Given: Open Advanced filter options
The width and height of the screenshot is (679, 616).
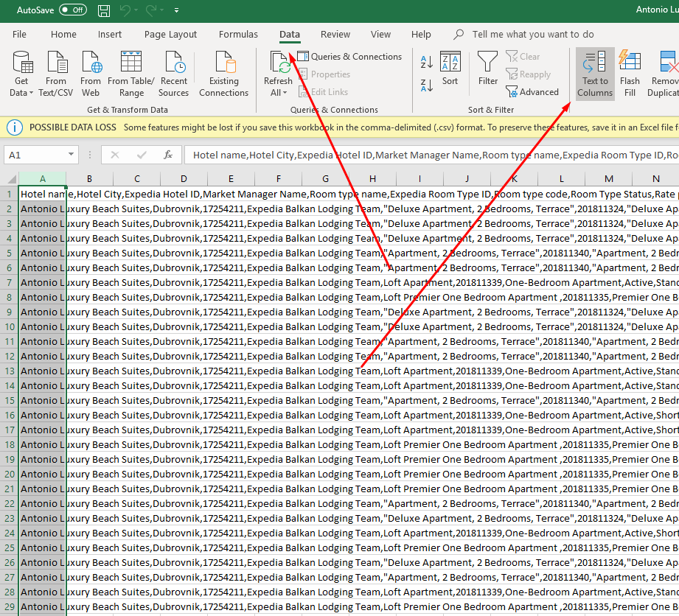Looking at the screenshot, I should pos(532,92).
